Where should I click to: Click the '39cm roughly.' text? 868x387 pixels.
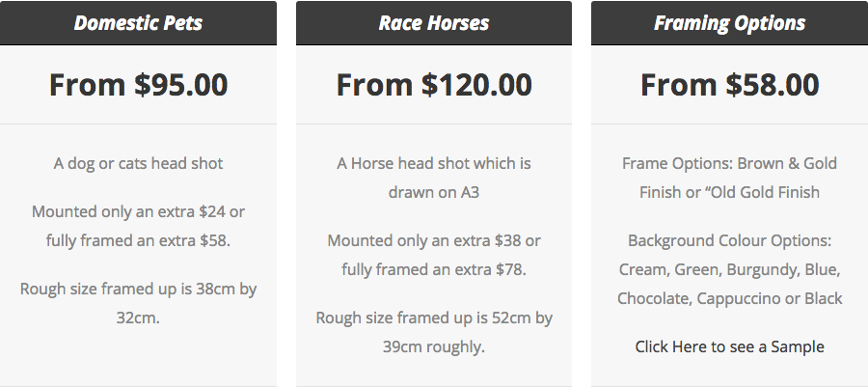click(x=433, y=346)
